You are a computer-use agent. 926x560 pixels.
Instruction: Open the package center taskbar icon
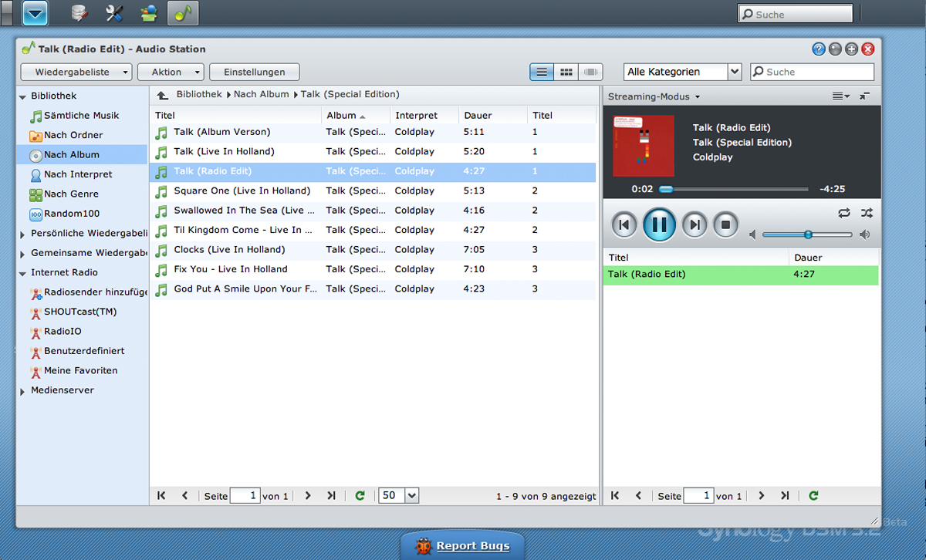click(149, 13)
